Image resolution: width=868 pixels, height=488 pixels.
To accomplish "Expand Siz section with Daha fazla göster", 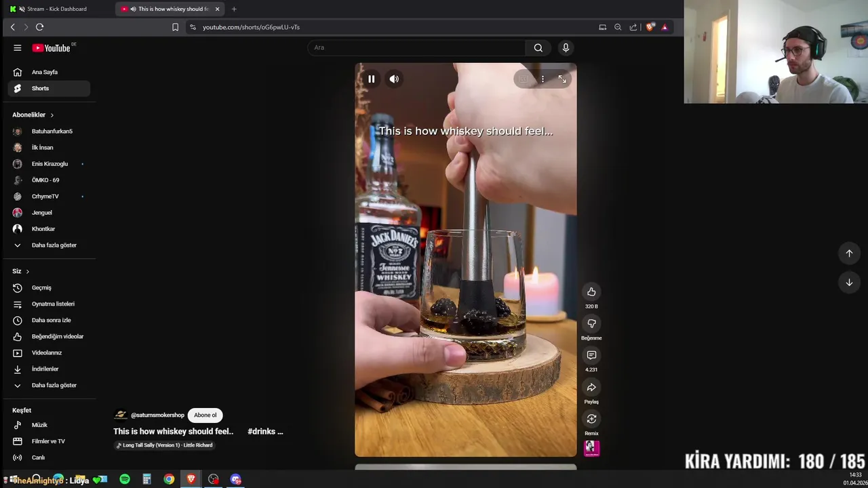I will click(x=49, y=386).
